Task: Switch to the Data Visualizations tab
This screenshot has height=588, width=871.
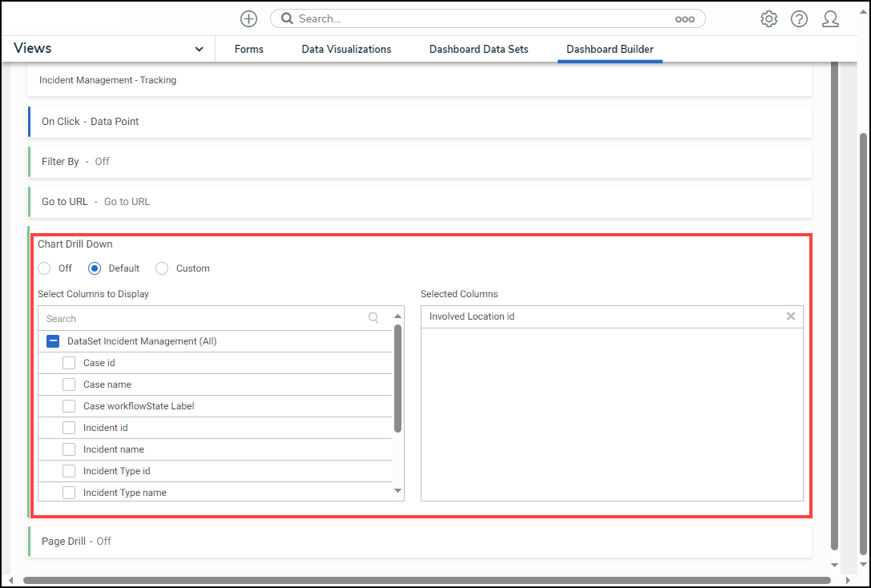Action: click(346, 50)
